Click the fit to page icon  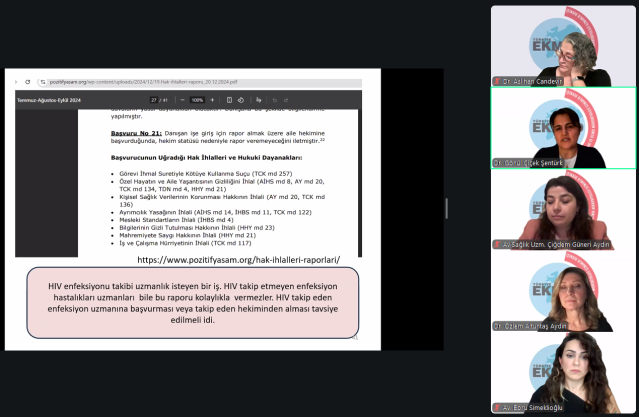[x=229, y=100]
